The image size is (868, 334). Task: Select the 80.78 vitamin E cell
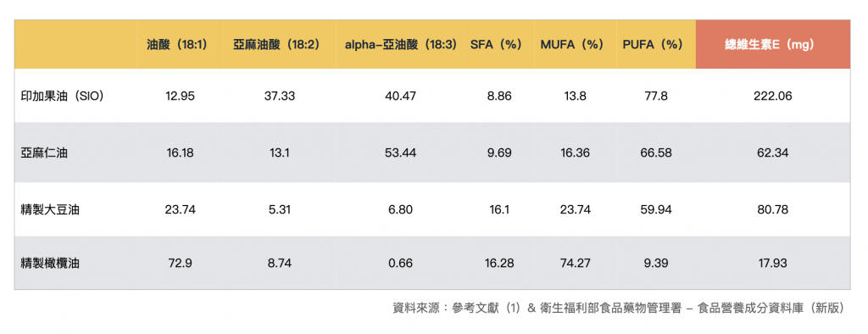pos(773,210)
